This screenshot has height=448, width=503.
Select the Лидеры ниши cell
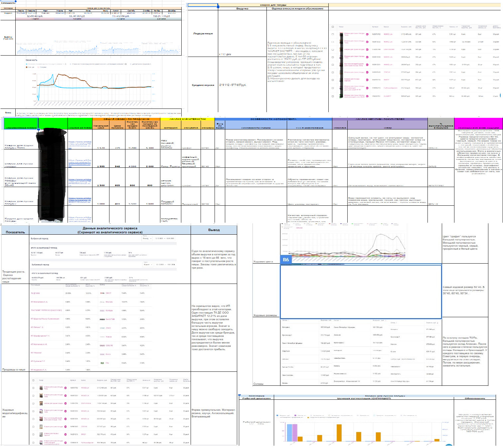point(203,33)
